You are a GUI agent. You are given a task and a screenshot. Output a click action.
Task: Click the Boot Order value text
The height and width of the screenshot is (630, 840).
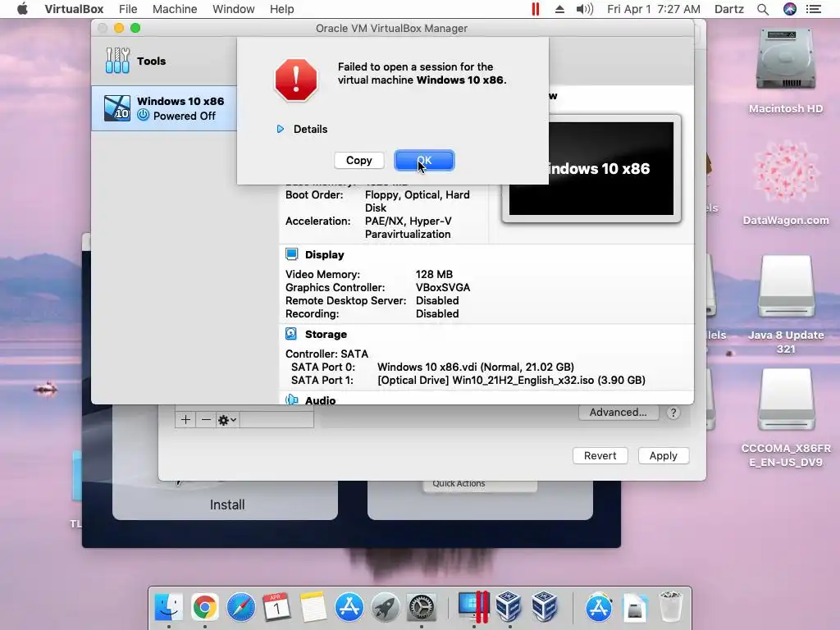click(418, 202)
